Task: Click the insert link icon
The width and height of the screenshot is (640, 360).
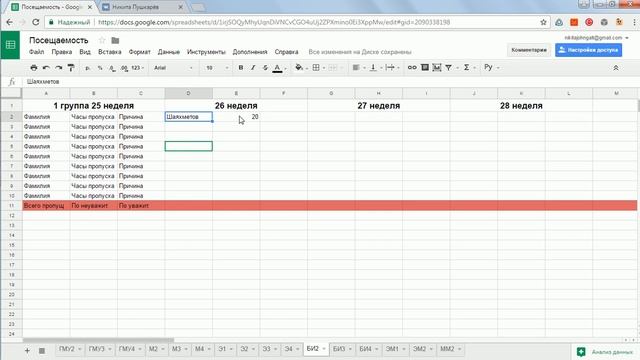Action: 412,68
